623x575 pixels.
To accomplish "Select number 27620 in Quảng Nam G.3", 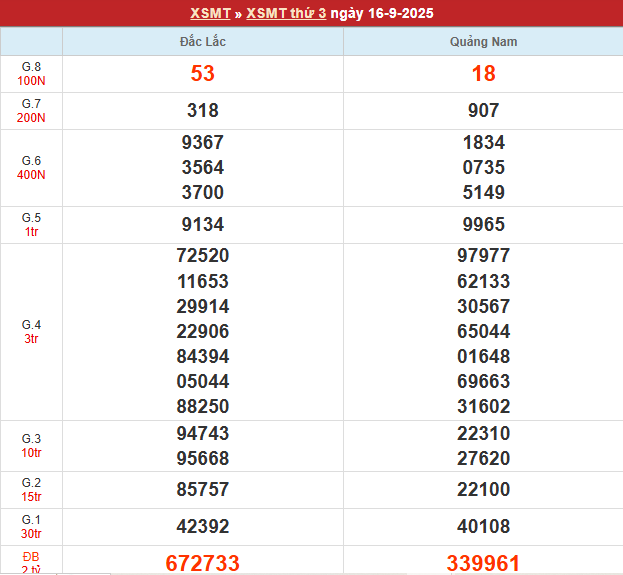I will (x=484, y=459).
